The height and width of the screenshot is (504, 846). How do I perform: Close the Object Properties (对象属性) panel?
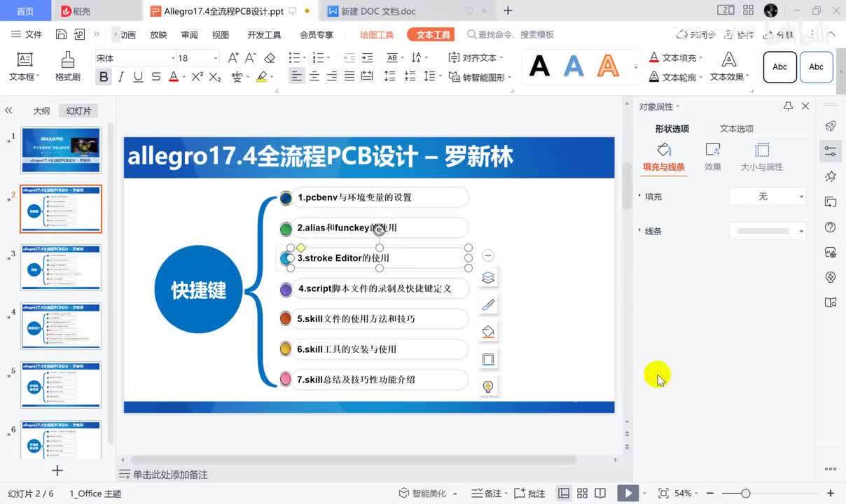[805, 106]
